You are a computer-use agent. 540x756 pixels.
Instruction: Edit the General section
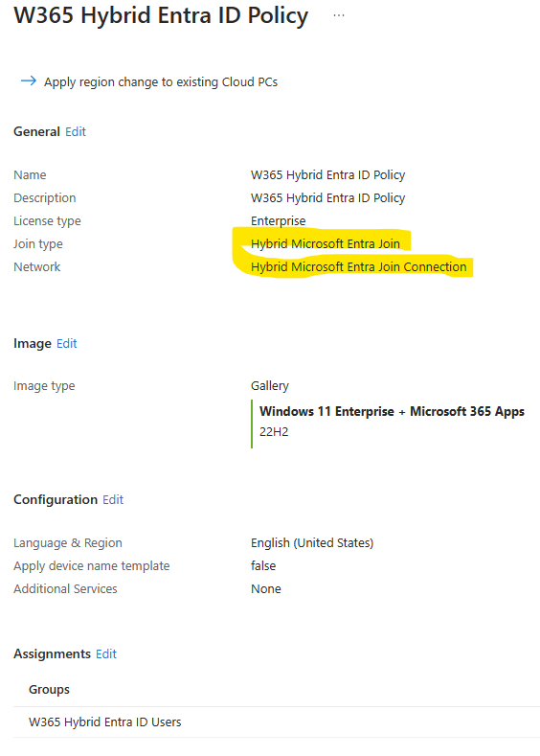click(x=76, y=131)
